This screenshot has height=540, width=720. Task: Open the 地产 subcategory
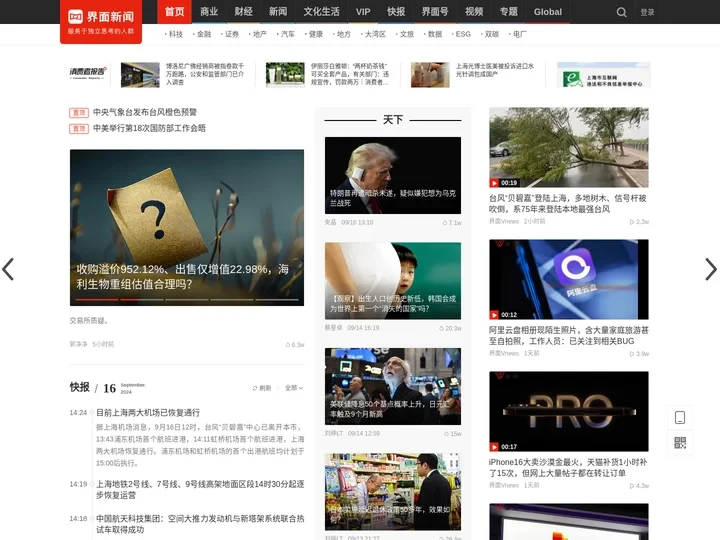pos(258,34)
